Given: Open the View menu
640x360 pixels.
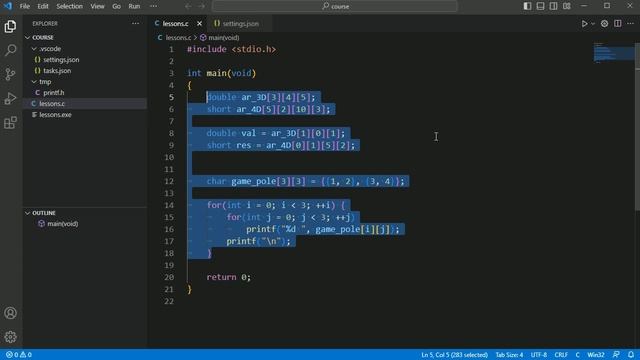Looking at the screenshot, I should 97,6.
